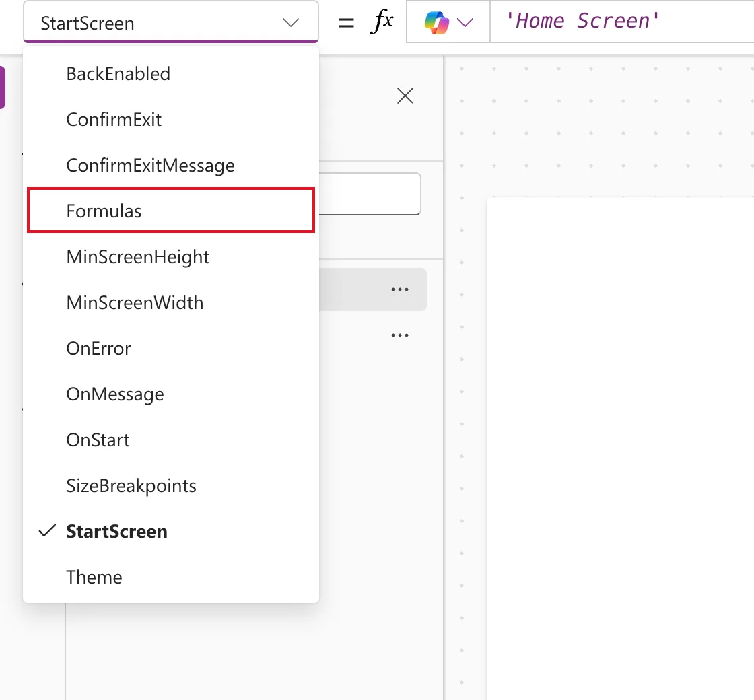Select BackEnabled from the property list
Viewport: 754px width, 700px height.
tap(171, 74)
